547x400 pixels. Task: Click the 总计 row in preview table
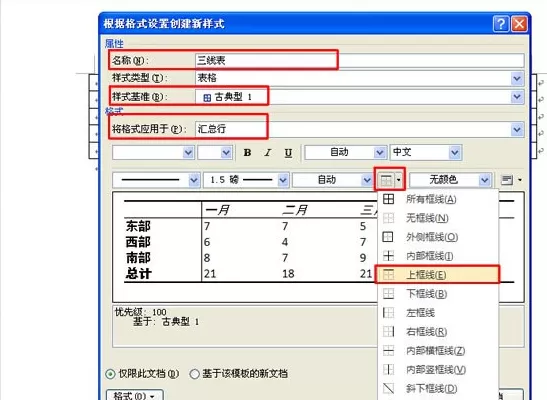138,273
